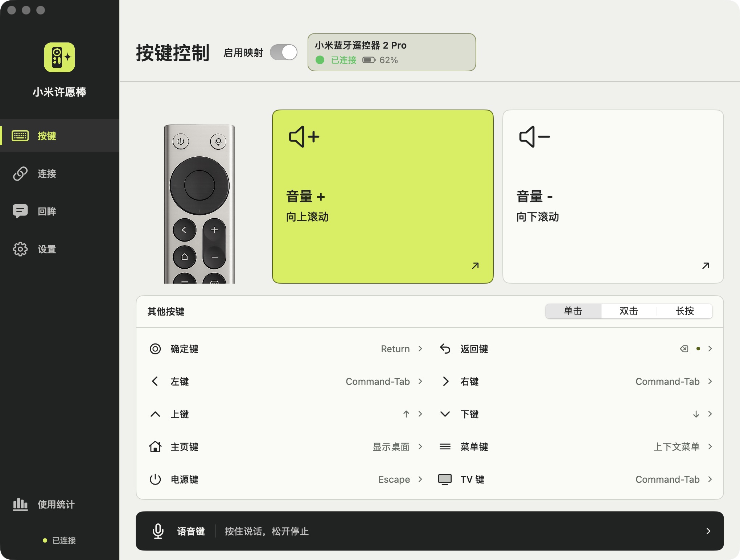
Task: Click the 小米许愿棒 app logo
Action: (x=59, y=57)
